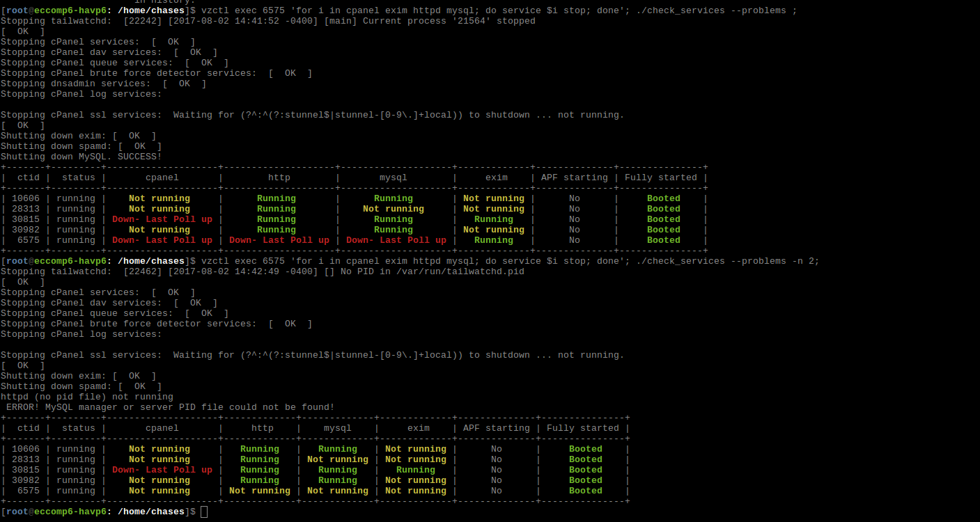Click the 'Shutting down MySQL. SUCCESS!' output line
The width and height of the screenshot is (980, 522).
click(x=81, y=157)
